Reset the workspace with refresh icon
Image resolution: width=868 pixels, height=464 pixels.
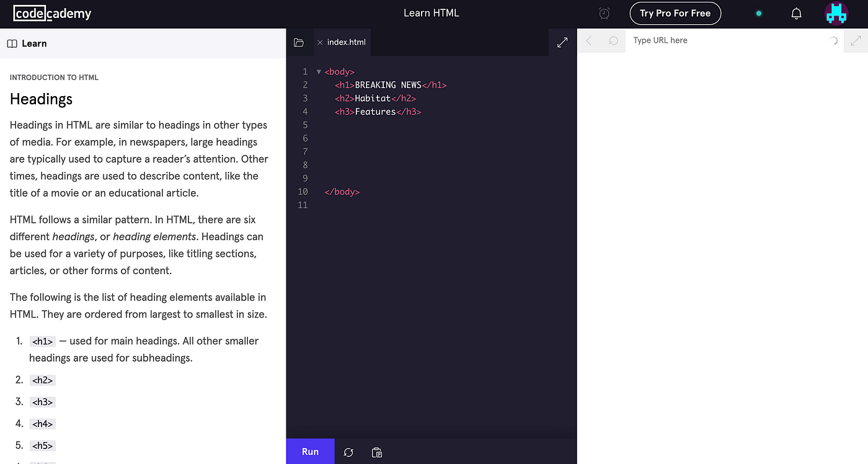348,452
